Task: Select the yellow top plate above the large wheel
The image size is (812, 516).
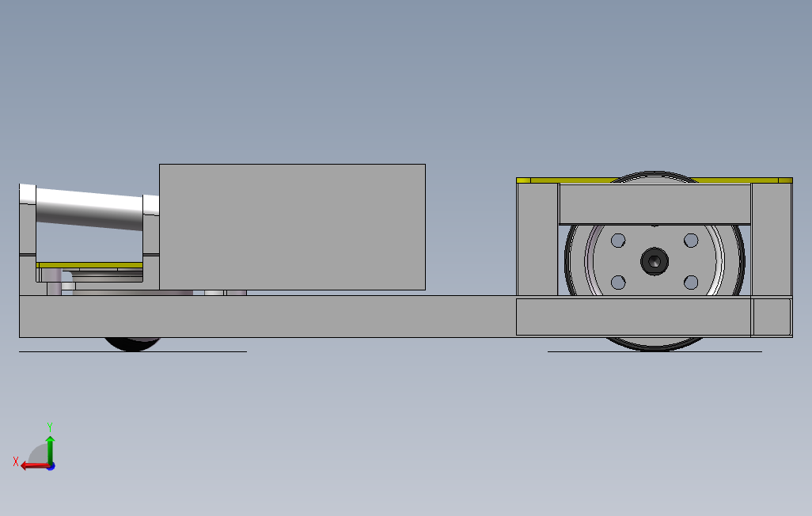Action: (x=654, y=180)
